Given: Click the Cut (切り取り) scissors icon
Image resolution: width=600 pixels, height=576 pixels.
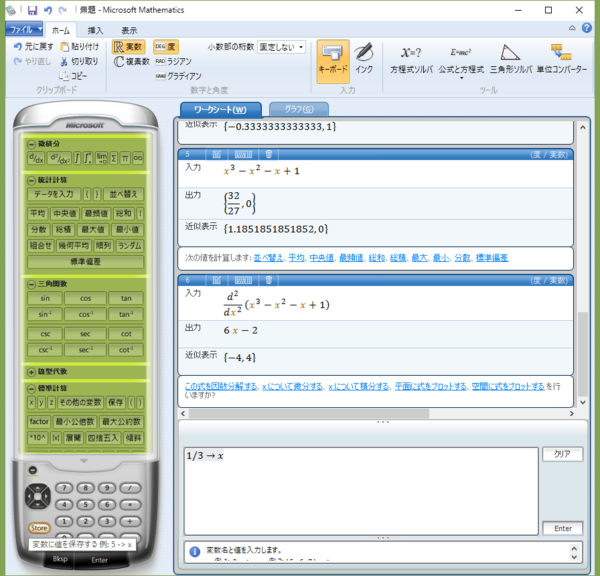Looking at the screenshot, I should tap(64, 61).
